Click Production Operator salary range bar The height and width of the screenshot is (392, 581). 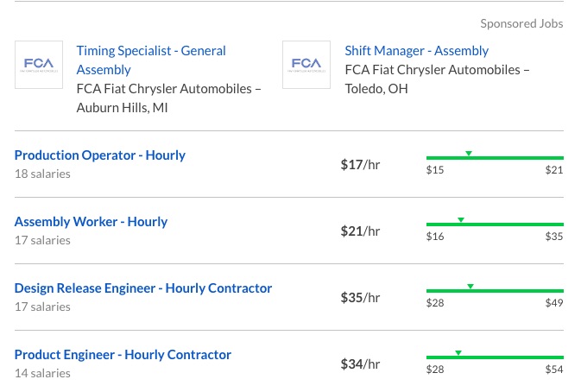[x=495, y=158]
